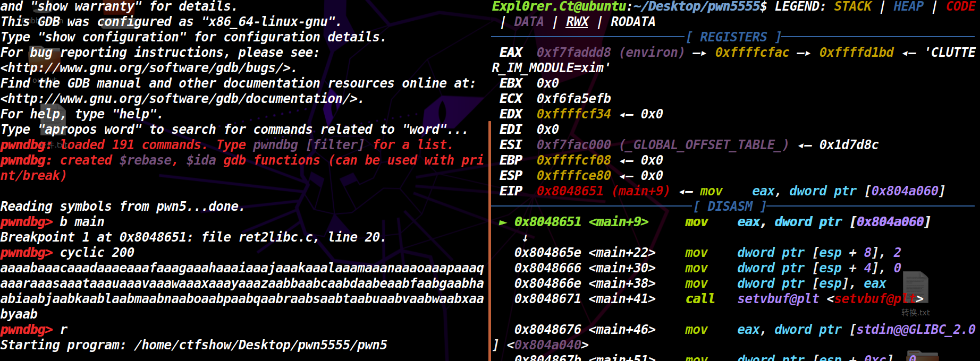Click the down arrow below main+9 in DISASM
Image resolution: width=980 pixels, height=361 pixels.
click(x=525, y=237)
